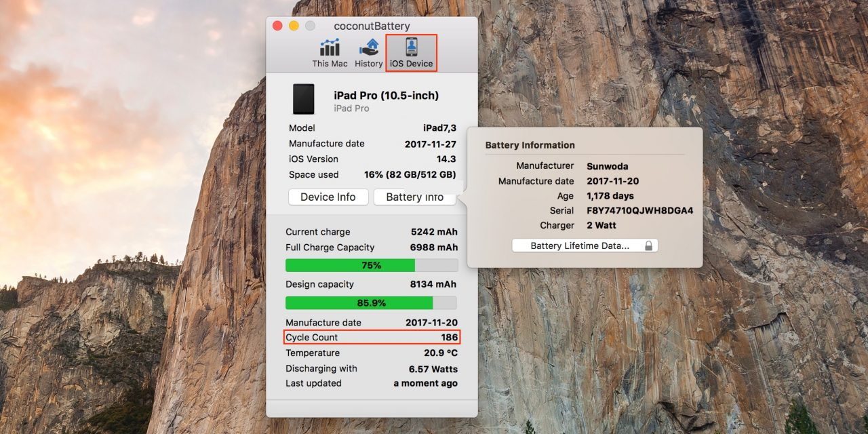Viewport: 868px width, 434px height.
Task: Select the manufacturer name Sunwoda
Action: (x=607, y=165)
